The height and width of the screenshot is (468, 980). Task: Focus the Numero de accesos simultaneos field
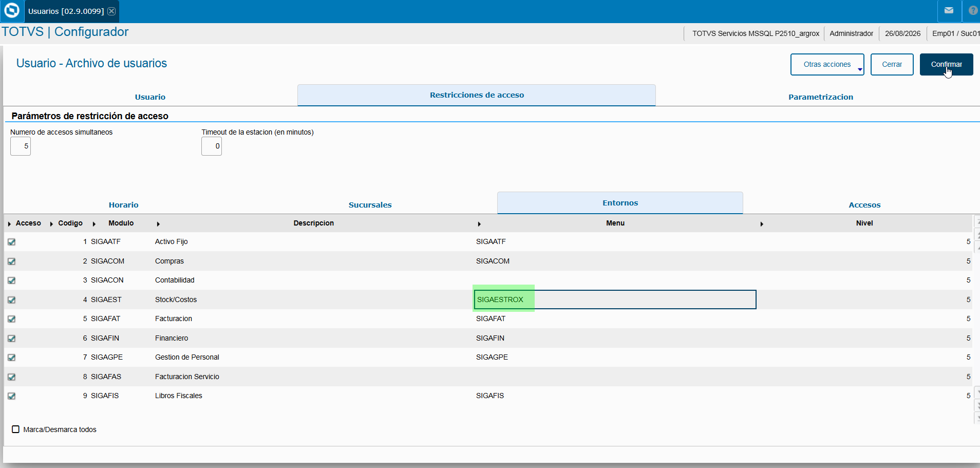[x=21, y=146]
